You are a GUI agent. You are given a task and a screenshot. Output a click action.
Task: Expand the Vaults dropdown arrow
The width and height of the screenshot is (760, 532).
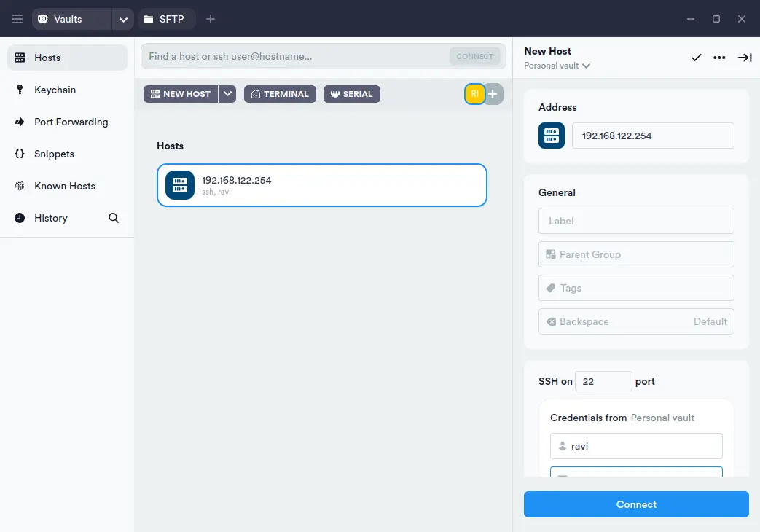122,19
